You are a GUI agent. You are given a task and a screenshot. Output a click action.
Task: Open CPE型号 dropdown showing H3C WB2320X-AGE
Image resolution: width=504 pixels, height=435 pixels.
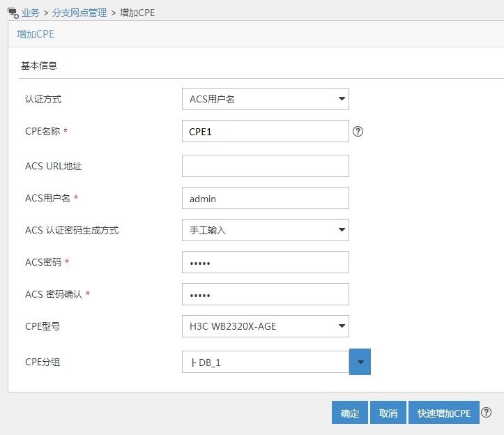pos(266,326)
